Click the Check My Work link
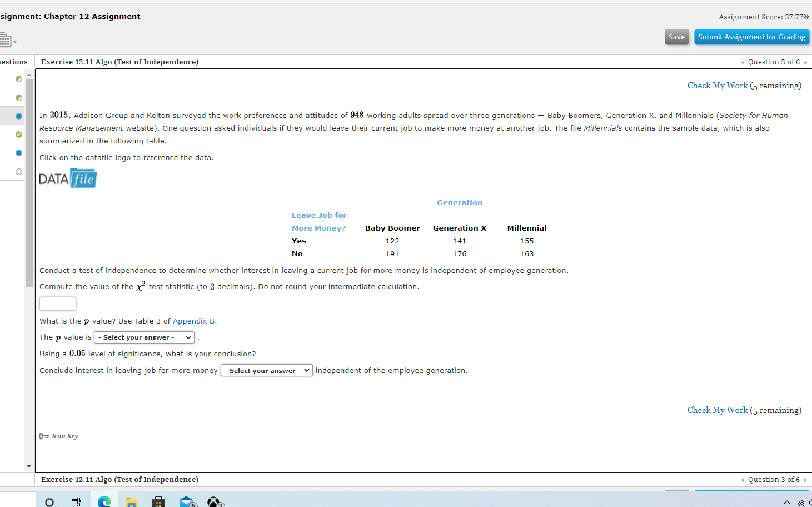Viewport: 812px width, 507px height. point(717,85)
